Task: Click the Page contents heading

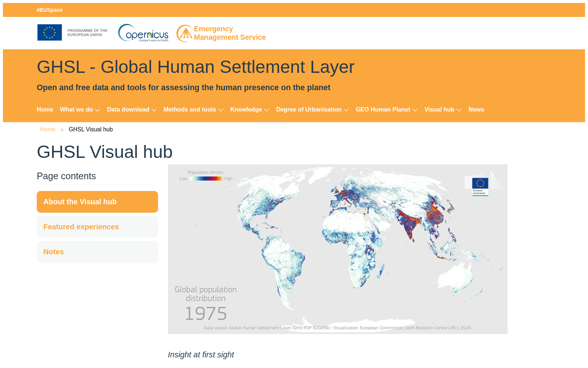Action: [x=66, y=176]
